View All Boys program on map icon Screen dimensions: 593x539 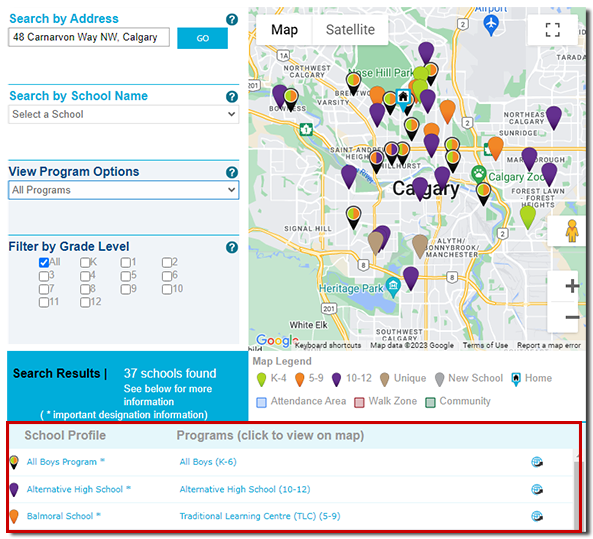[537, 462]
